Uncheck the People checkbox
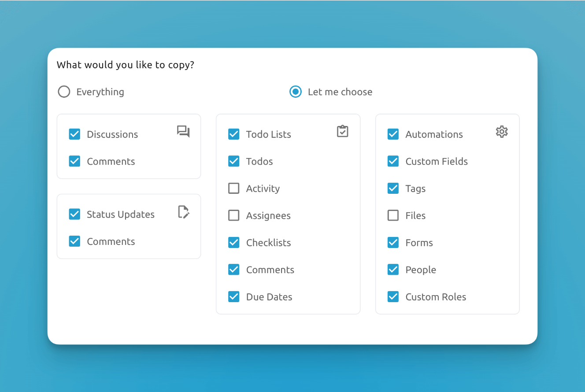 [x=393, y=270]
